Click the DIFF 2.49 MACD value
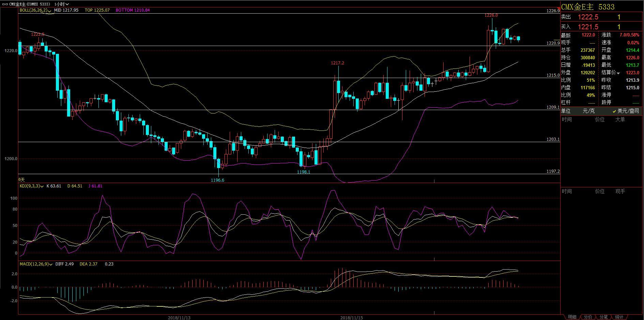The image size is (644, 320). [64, 264]
